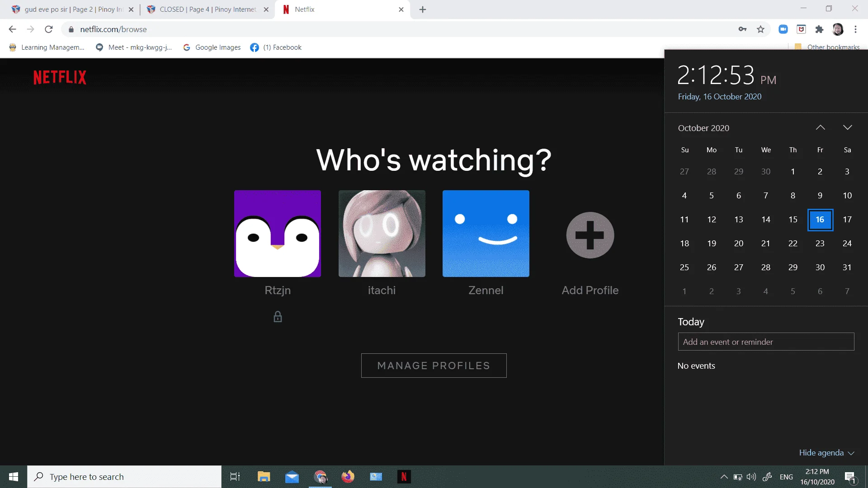Open Meet mkg-kwgg bookmark
Viewport: 868px width, 488px height.
[134, 47]
